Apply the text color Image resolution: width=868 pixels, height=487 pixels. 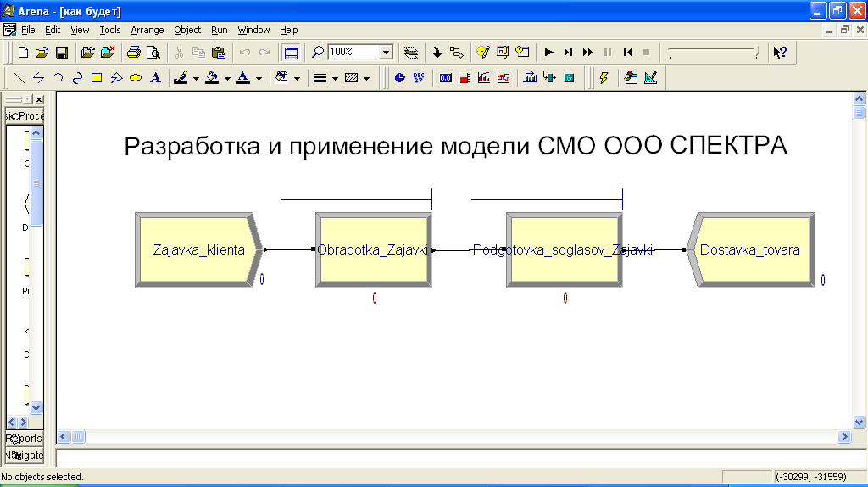tap(243, 78)
